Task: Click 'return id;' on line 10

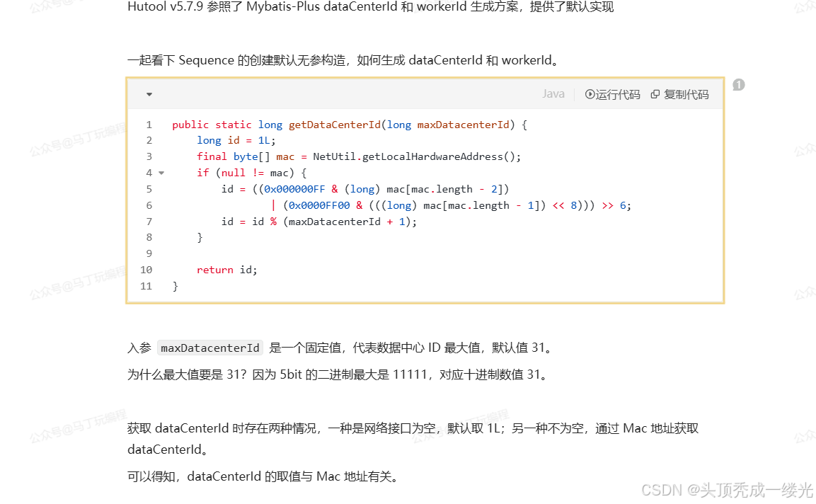Action: click(227, 270)
